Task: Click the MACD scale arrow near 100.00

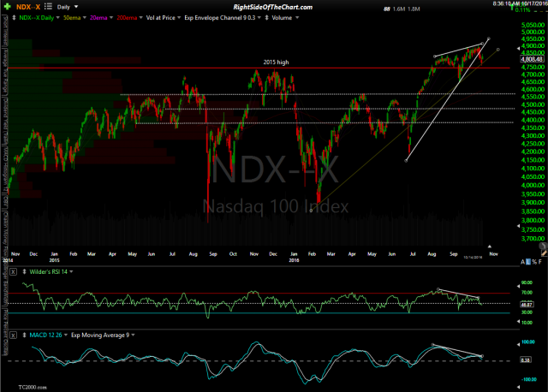Action: tap(518, 344)
